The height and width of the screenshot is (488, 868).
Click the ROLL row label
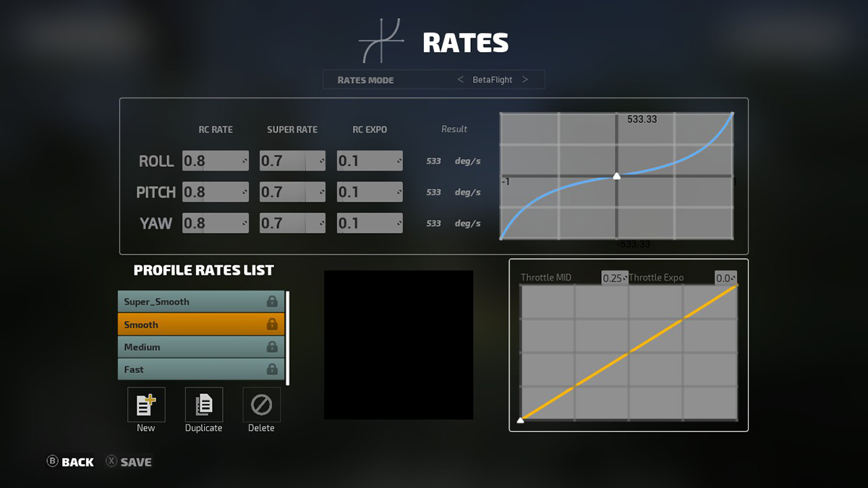pyautogui.click(x=156, y=161)
